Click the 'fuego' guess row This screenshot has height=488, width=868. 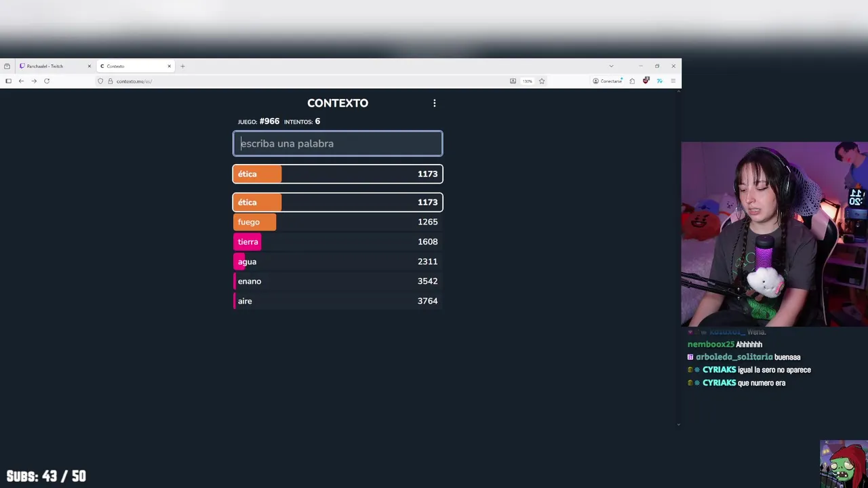click(338, 222)
